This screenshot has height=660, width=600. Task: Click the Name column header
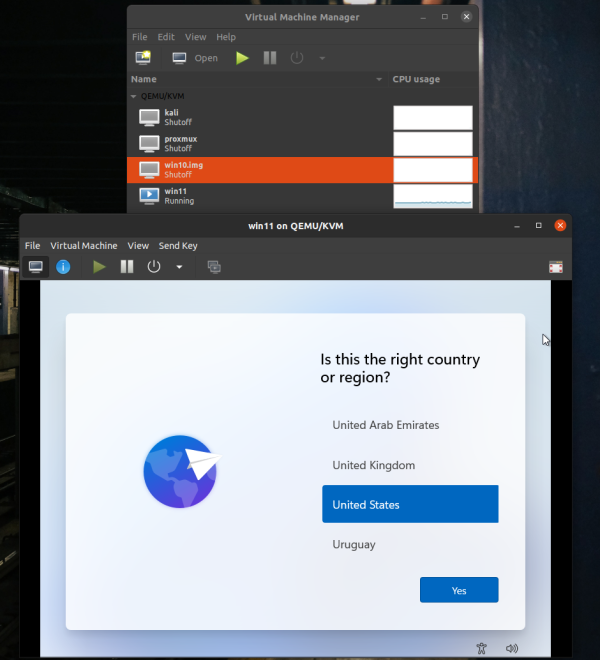[257, 79]
